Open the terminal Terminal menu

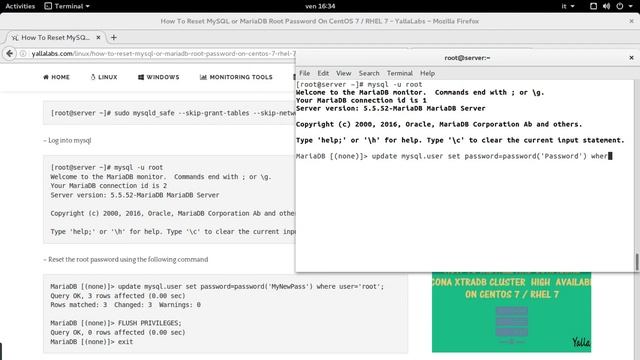[400, 73]
